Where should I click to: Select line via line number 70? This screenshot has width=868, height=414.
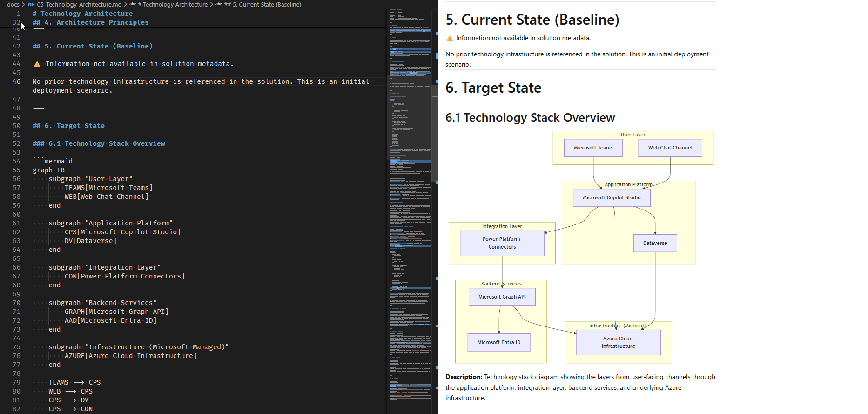click(16, 303)
